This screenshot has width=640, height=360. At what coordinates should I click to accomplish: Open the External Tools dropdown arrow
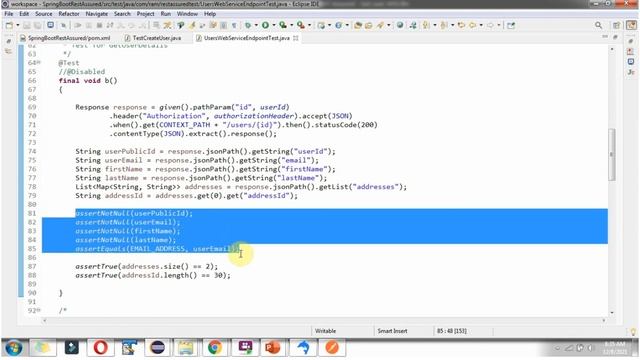[x=309, y=25]
